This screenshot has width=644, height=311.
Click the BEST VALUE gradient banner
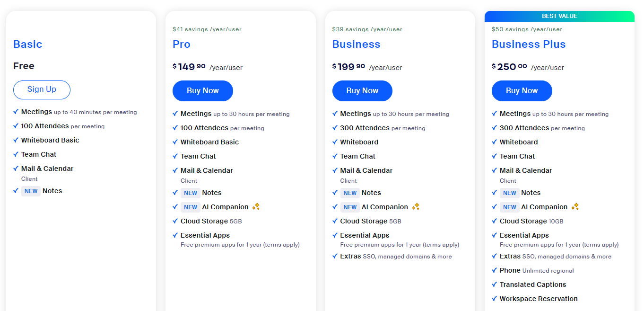click(559, 16)
